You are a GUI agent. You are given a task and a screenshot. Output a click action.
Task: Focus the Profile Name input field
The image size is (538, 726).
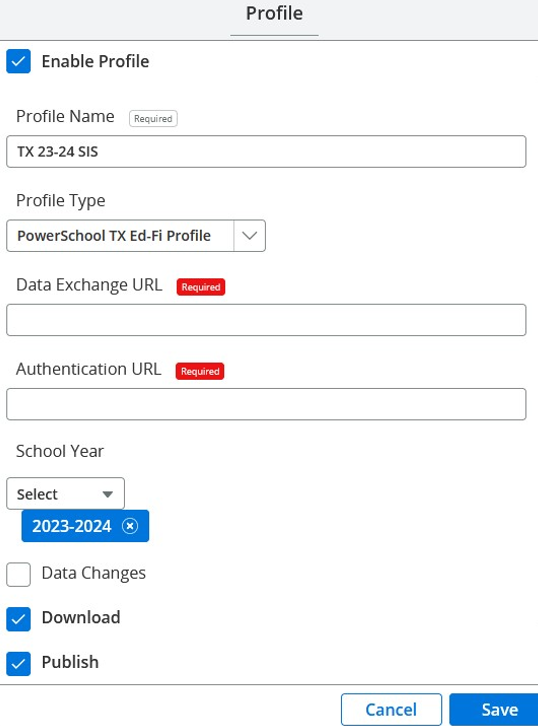266,151
